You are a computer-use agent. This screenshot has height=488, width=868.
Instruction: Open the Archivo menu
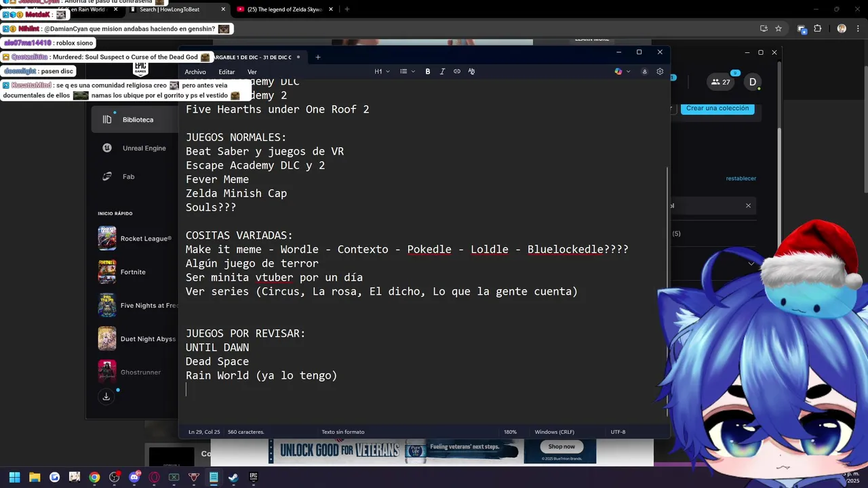[x=195, y=72]
